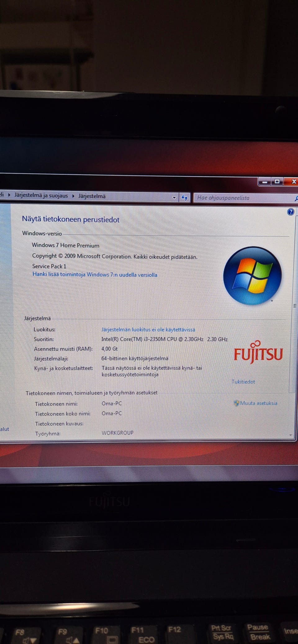Click the Windows 7 logo orb
298x644 pixels.
click(252, 276)
